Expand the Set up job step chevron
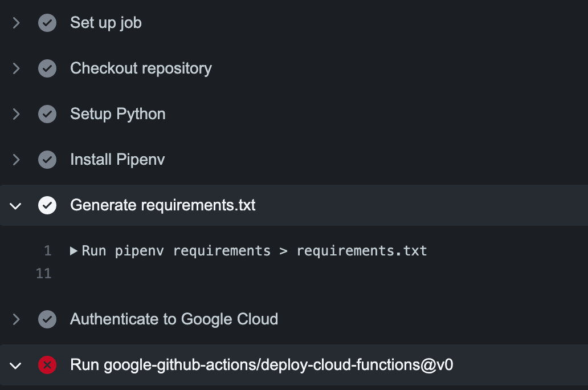Image resolution: width=588 pixels, height=390 pixels. tap(16, 23)
